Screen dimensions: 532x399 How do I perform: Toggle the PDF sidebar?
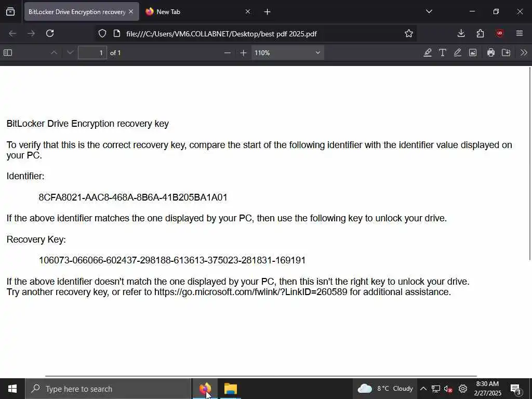point(8,52)
